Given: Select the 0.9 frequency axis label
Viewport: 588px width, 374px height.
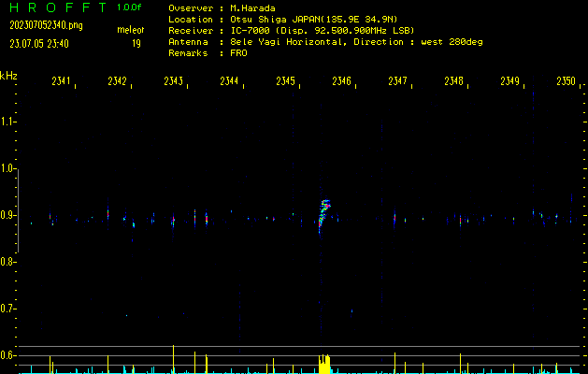Looking at the screenshot, I should (x=8, y=215).
